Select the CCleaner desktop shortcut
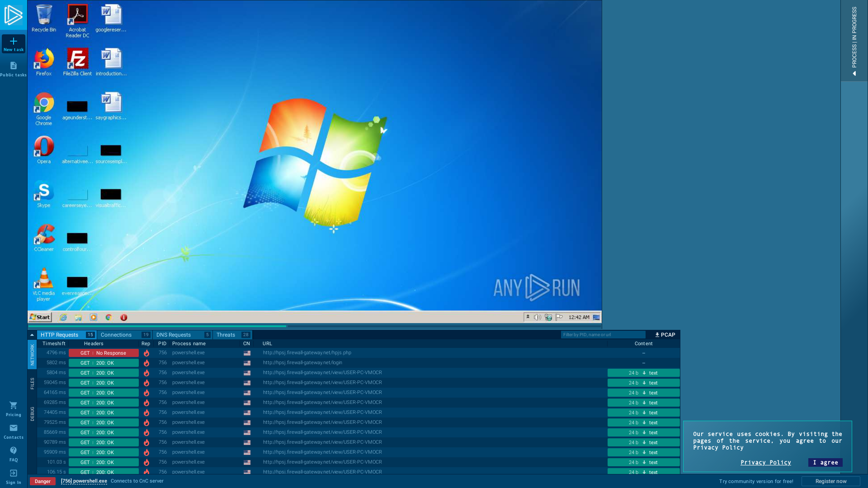Image resolution: width=868 pixels, height=488 pixels. (44, 238)
